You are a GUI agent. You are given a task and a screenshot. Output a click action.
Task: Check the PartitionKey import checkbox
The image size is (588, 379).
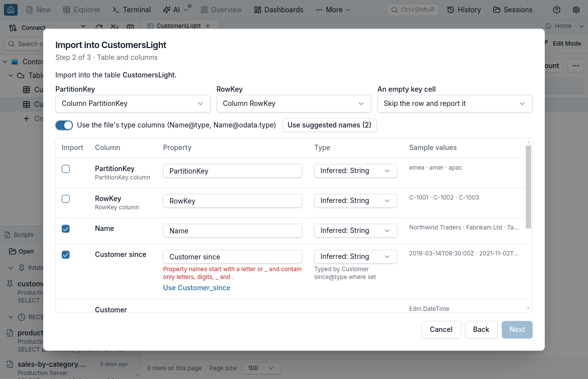tap(66, 169)
